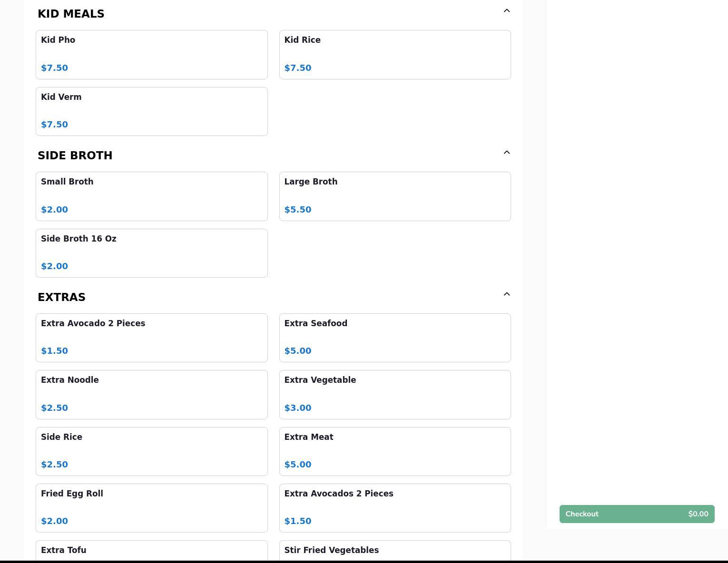The height and width of the screenshot is (563, 728).
Task: Click the Checkout button
Action: click(636, 514)
